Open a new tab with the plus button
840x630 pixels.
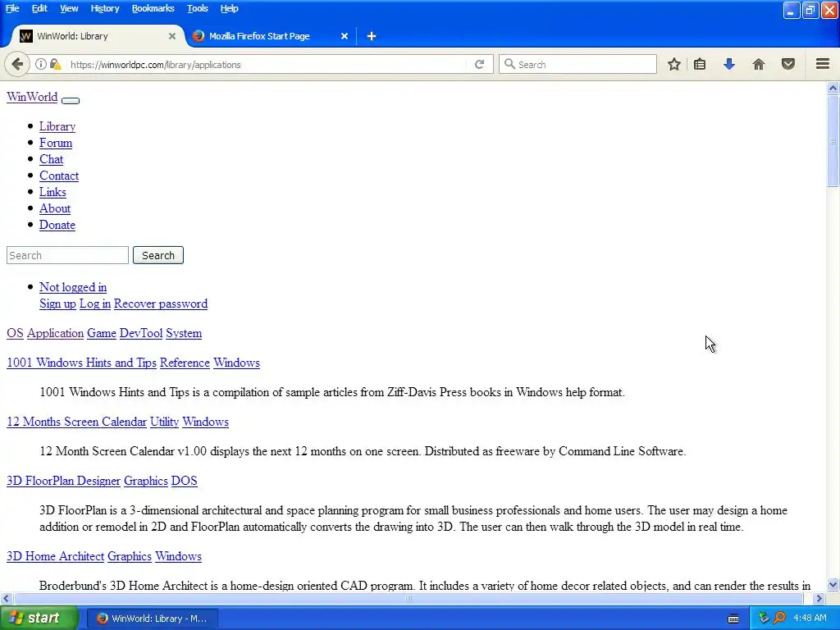[x=372, y=36]
